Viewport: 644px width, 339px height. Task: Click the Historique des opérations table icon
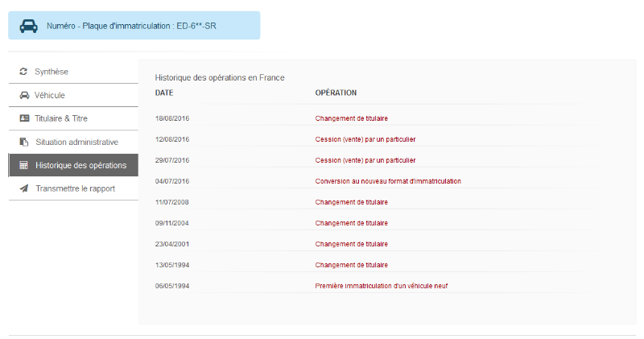pos(24,165)
